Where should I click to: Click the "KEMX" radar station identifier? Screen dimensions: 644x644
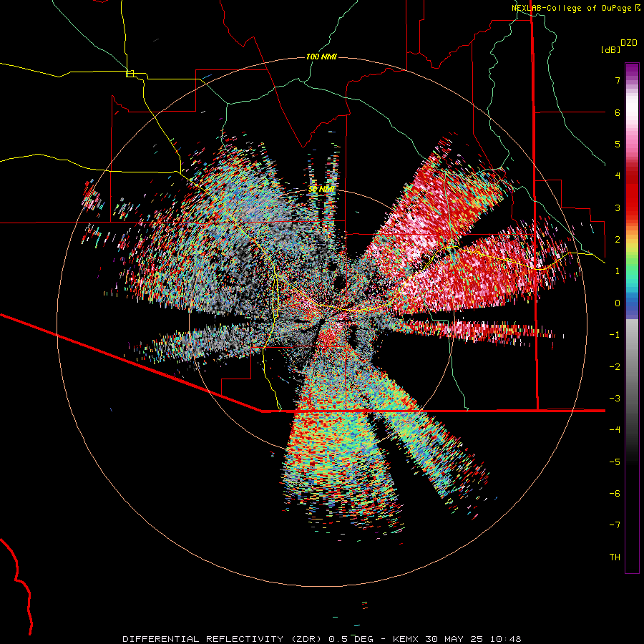[x=406, y=639]
